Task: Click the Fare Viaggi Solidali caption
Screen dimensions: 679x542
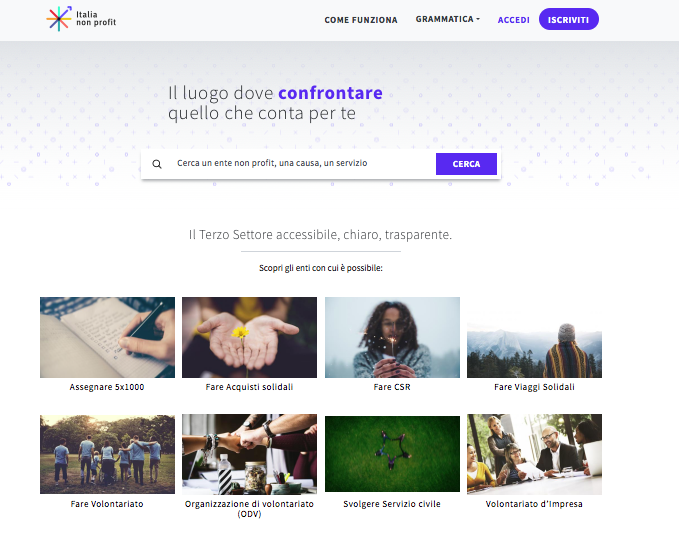Action: pyautogui.click(x=534, y=387)
